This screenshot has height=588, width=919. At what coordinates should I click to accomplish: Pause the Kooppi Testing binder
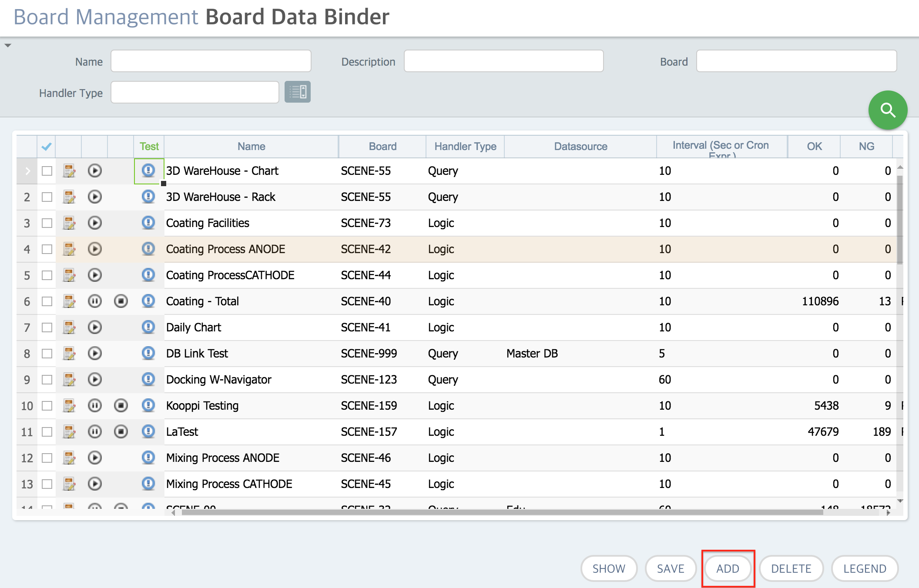[95, 405]
